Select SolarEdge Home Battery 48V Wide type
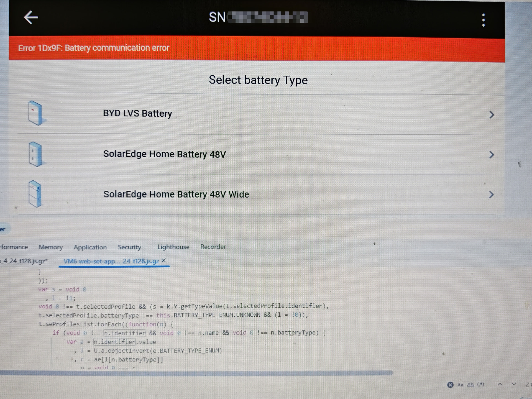This screenshot has width=532, height=399. [257, 195]
